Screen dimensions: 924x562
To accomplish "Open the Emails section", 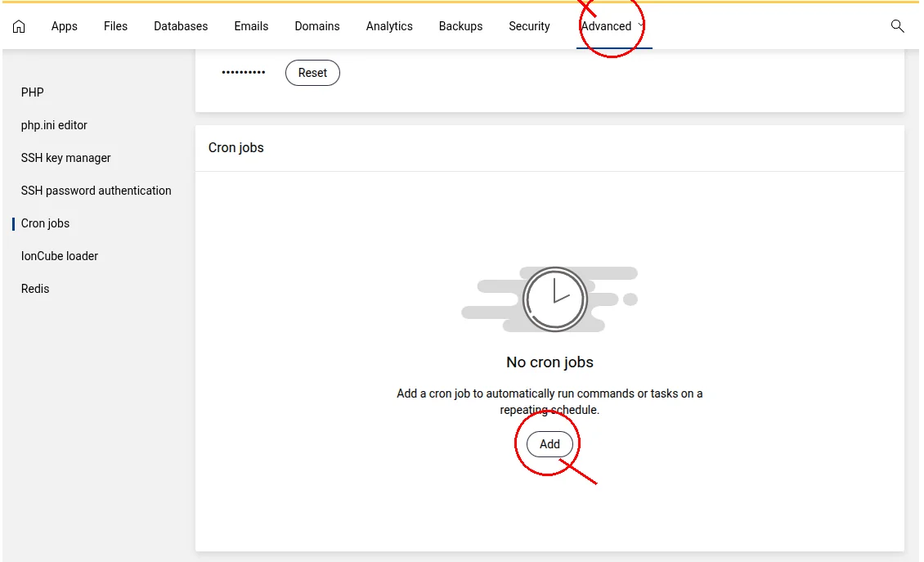I will pyautogui.click(x=251, y=26).
